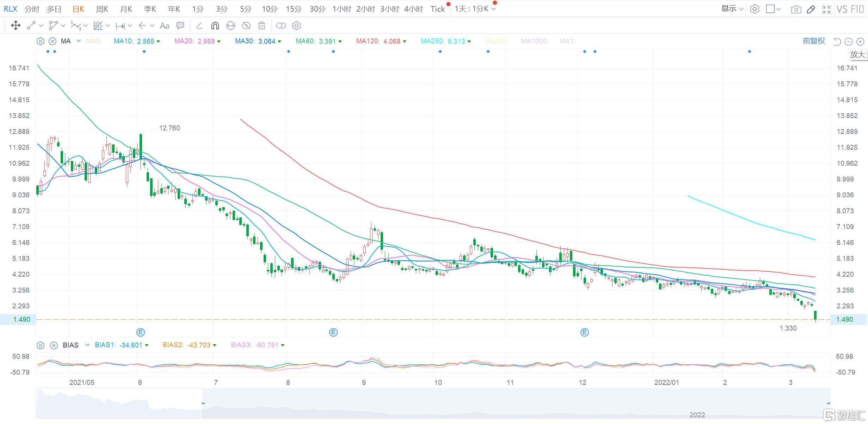Expand the range tool dropdown arrow
Viewport: 868px width, 424px height.
(130, 25)
